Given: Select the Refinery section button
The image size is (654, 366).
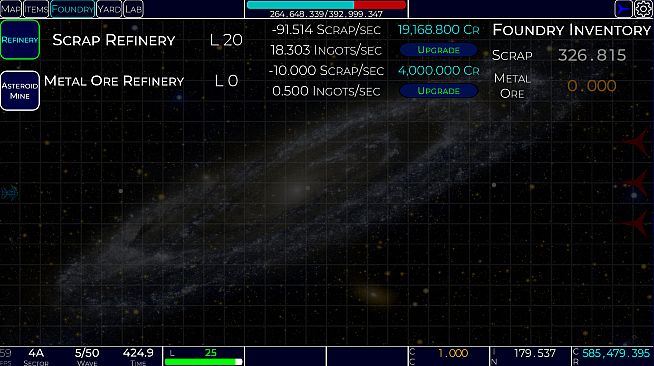Looking at the screenshot, I should 20,40.
